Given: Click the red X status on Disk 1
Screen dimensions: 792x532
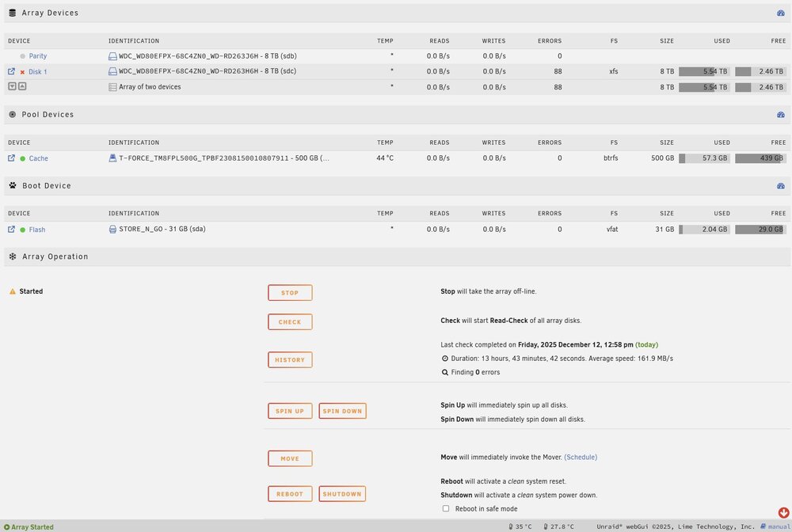Looking at the screenshot, I should [x=22, y=72].
